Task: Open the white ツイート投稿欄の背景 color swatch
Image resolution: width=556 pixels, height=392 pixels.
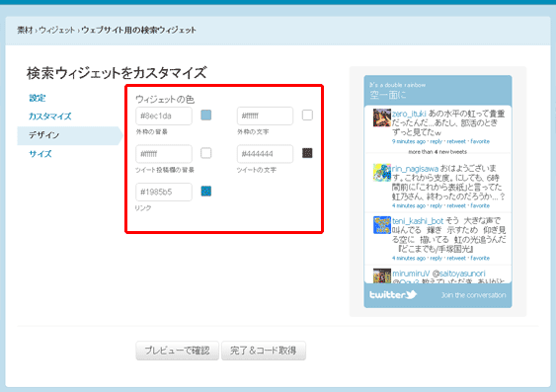Action: click(206, 153)
